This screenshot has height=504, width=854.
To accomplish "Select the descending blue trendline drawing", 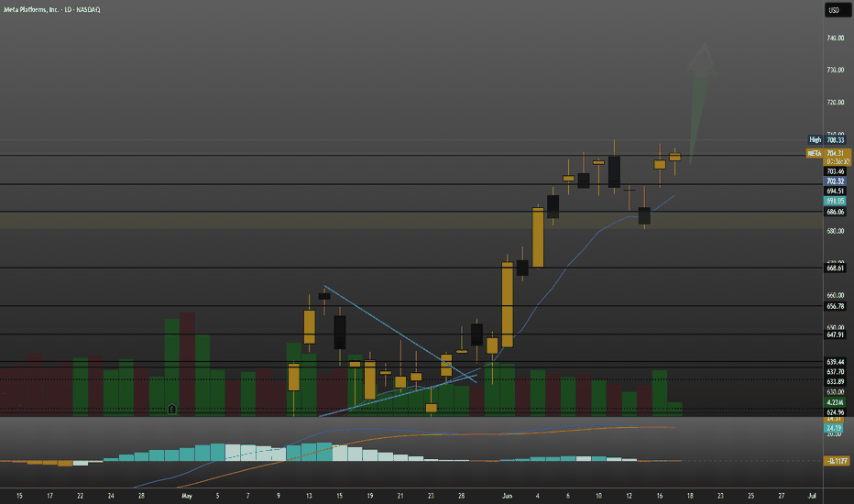I will coord(400,334).
